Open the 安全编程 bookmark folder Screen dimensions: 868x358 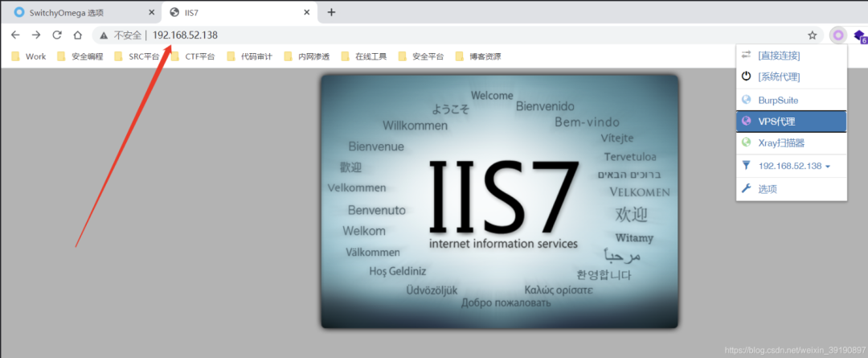80,56
